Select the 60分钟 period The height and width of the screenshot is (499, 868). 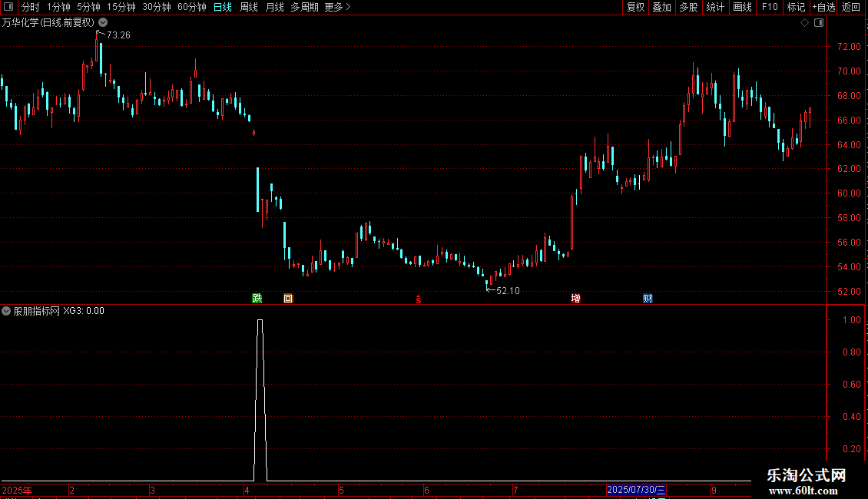pos(192,7)
